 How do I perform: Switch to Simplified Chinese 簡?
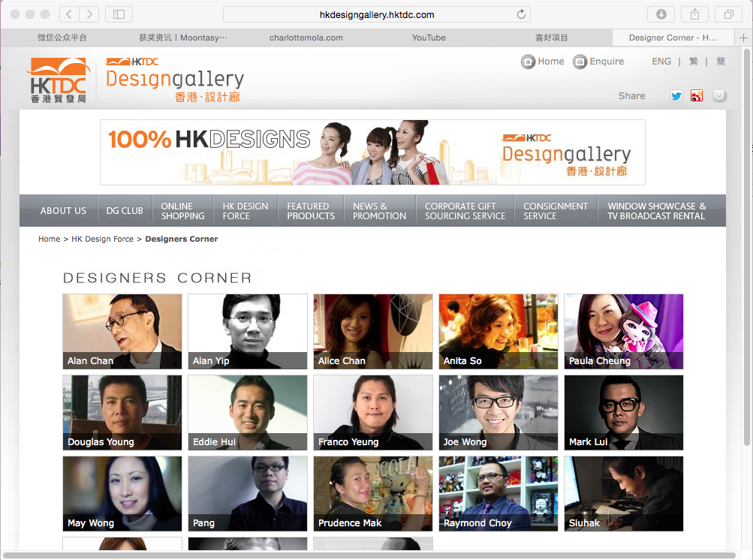pos(721,62)
